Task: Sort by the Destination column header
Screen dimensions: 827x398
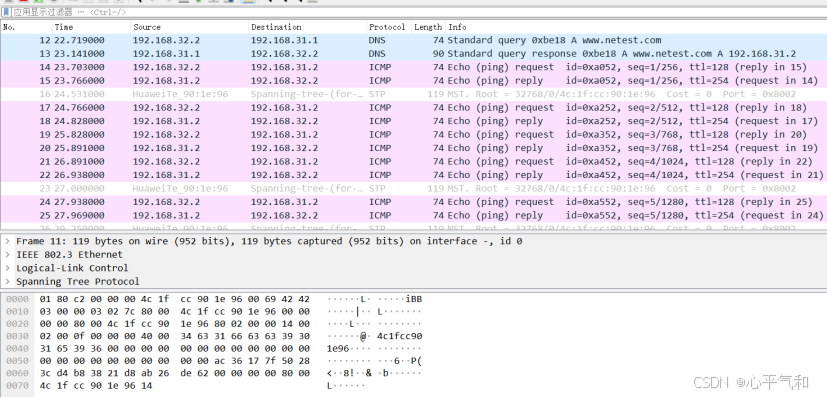Action: pos(307,27)
